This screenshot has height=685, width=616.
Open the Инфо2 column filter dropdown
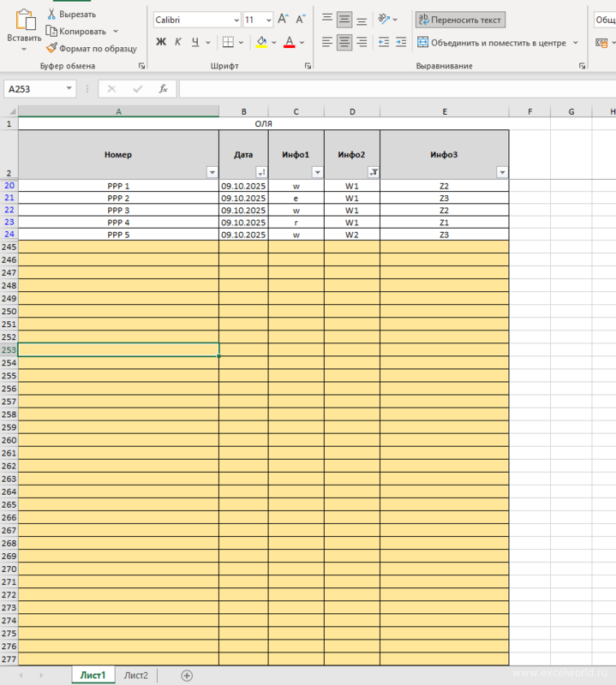(373, 172)
